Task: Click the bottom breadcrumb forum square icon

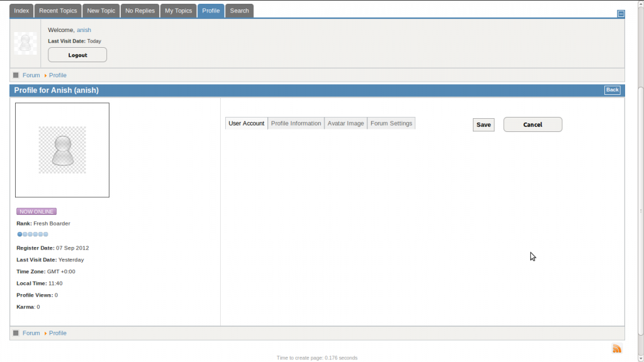Action: pos(16,333)
